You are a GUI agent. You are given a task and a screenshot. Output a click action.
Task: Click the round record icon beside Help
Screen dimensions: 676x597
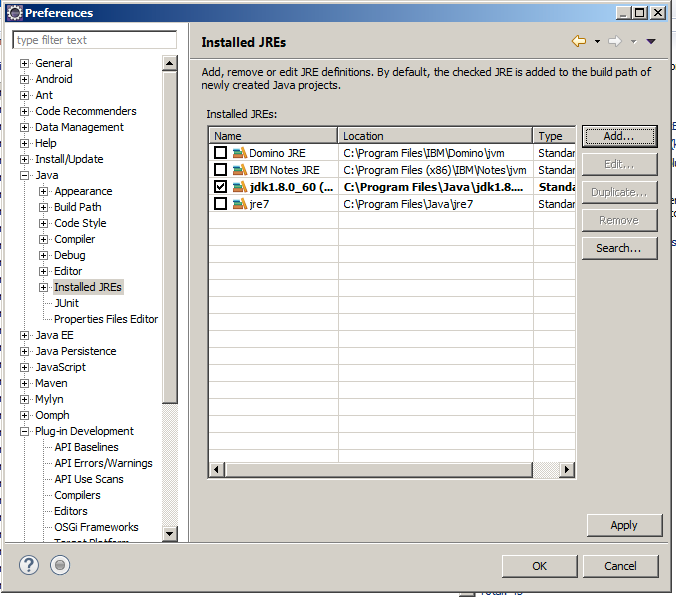[x=60, y=565]
